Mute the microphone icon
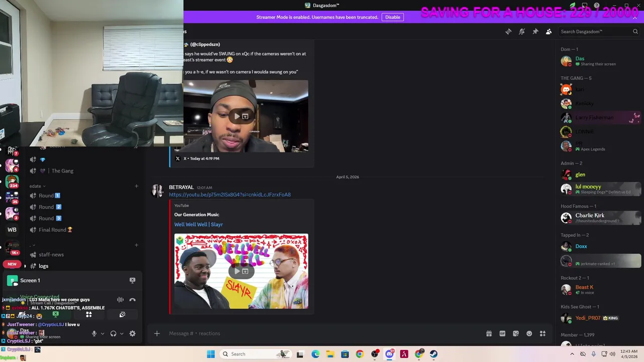Viewport: 644px width, 362px height. coord(94,333)
